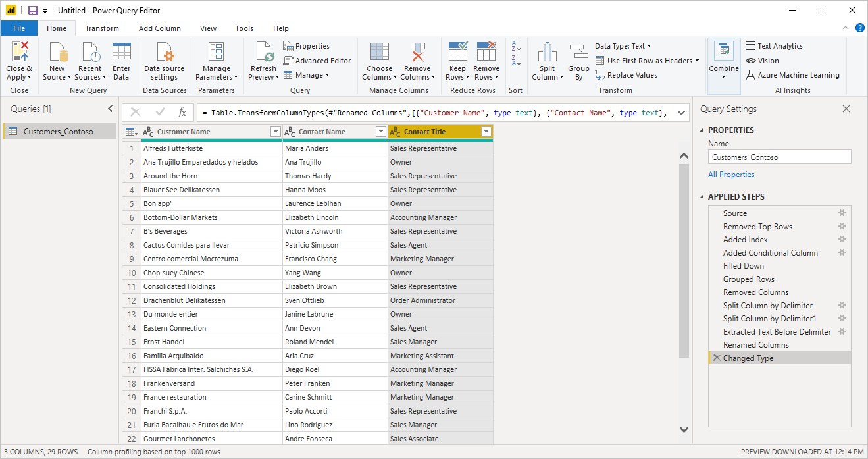Delete the Changed Type step

coord(716,358)
